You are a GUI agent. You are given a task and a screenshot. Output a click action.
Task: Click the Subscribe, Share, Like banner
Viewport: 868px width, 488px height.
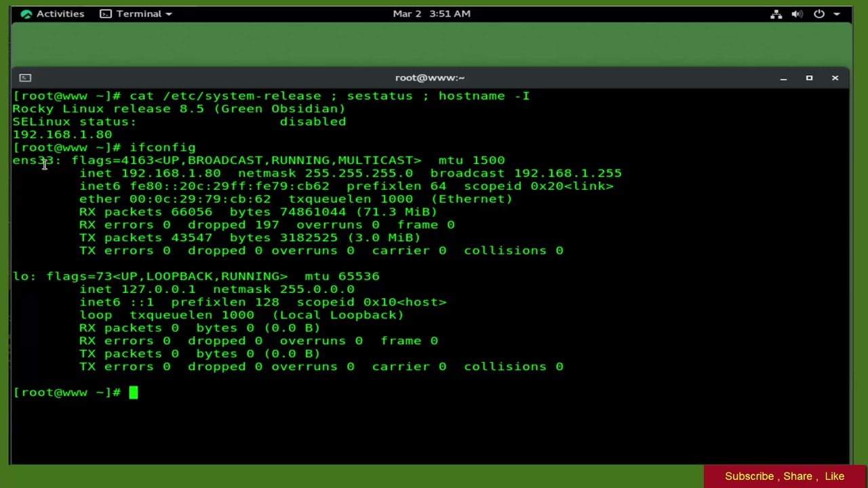(x=785, y=476)
